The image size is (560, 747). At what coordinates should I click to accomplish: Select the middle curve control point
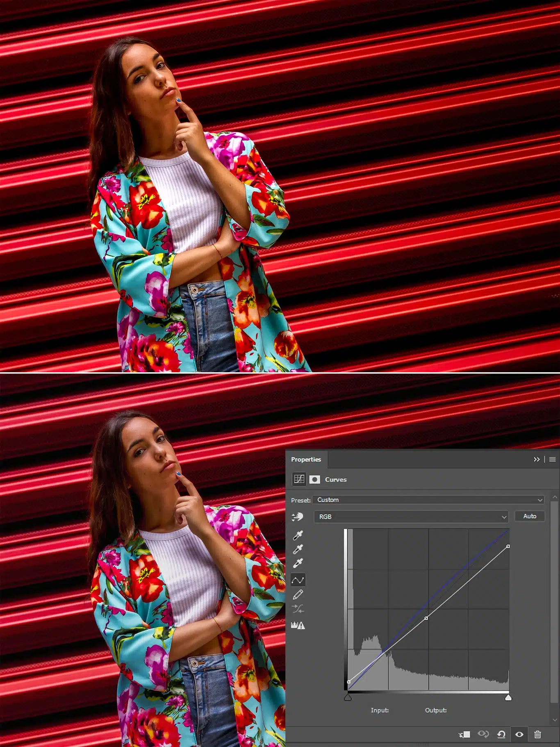tap(426, 618)
